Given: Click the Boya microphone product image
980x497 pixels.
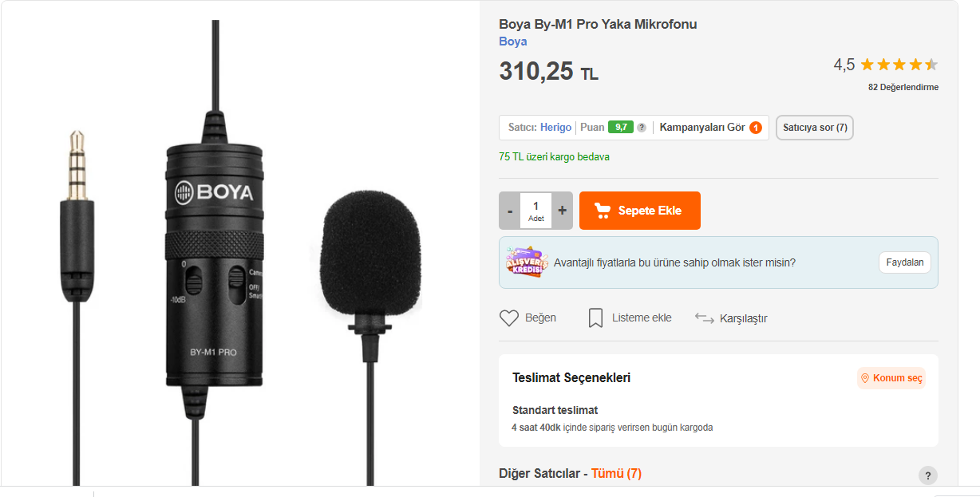Looking at the screenshot, I should tap(239, 255).
